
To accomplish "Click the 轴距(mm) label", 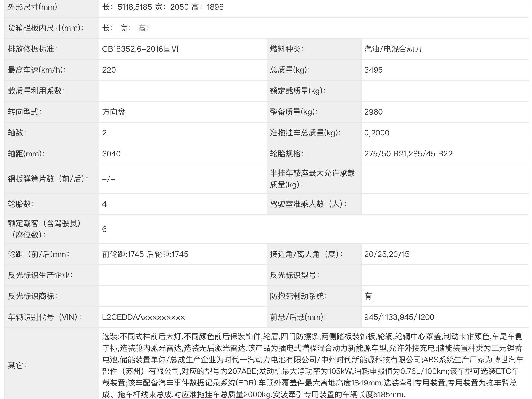I will point(26,154).
